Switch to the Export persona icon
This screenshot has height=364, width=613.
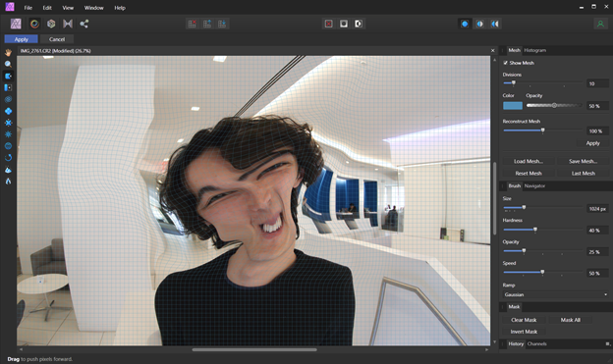(x=84, y=24)
